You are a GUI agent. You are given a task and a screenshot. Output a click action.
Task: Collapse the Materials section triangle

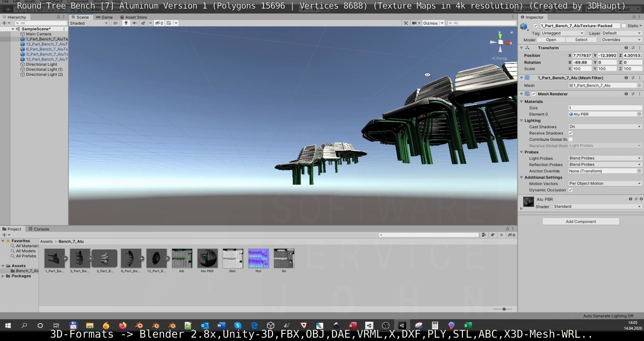tap(522, 102)
